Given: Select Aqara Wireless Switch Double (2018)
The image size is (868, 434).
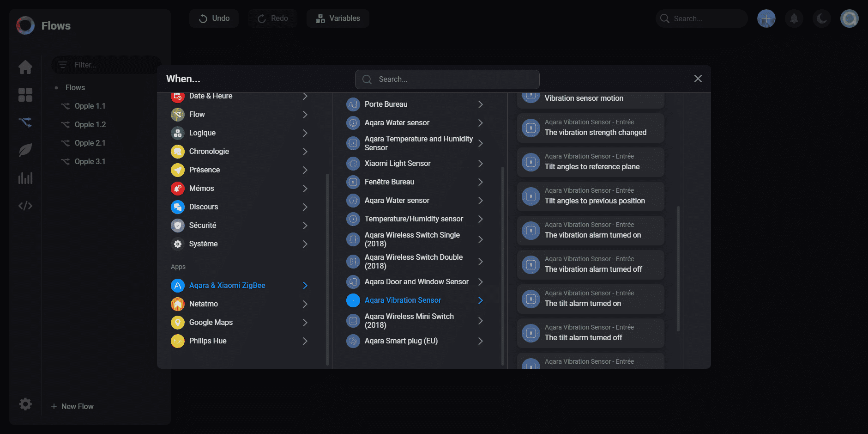Looking at the screenshot, I should coord(416,262).
